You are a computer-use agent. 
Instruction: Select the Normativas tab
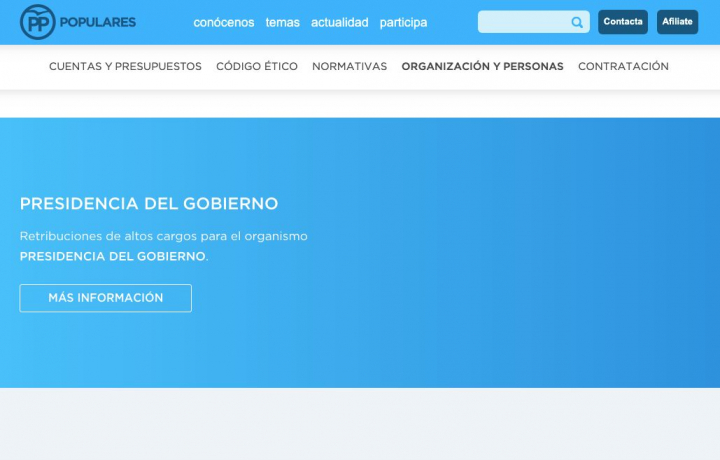click(x=349, y=67)
